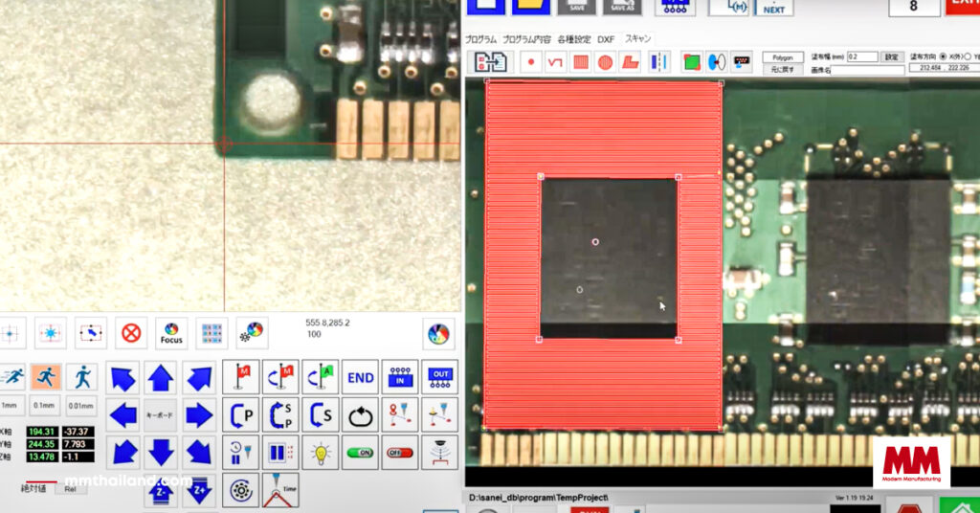Click the IN signal icon

click(399, 377)
